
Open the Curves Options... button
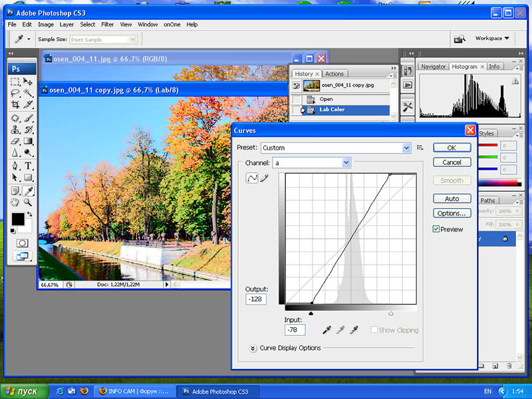coord(452,213)
